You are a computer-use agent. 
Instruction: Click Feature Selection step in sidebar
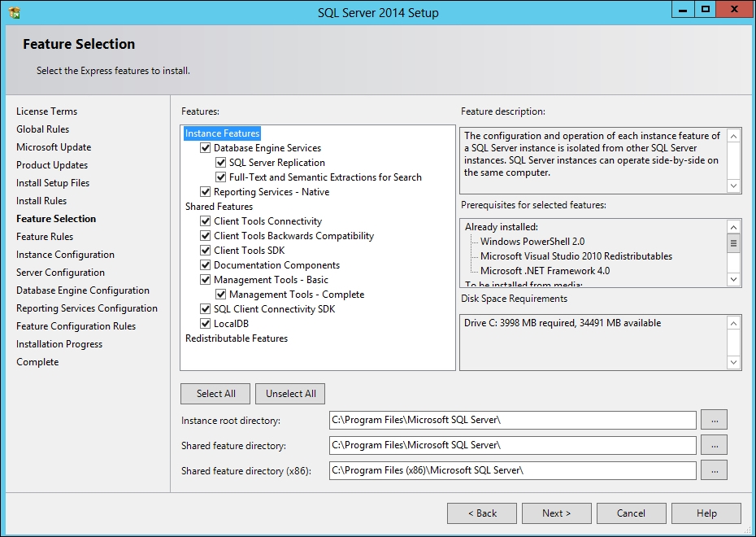coord(56,219)
